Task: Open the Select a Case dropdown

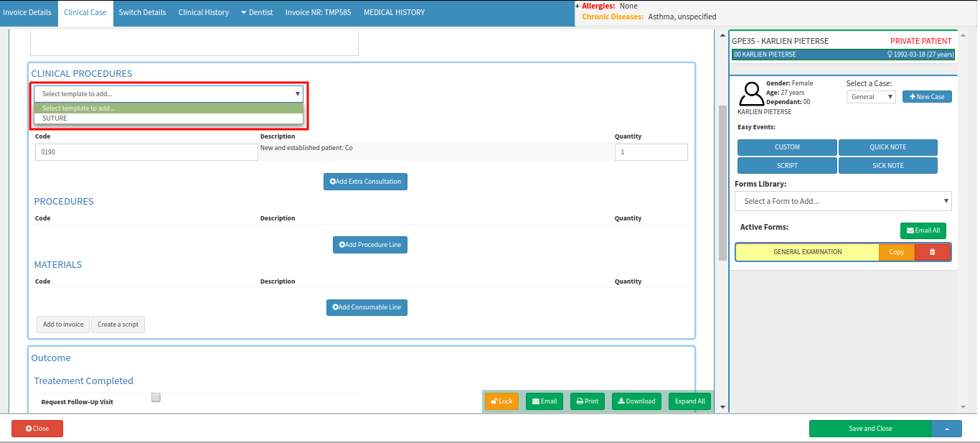Action: (871, 97)
